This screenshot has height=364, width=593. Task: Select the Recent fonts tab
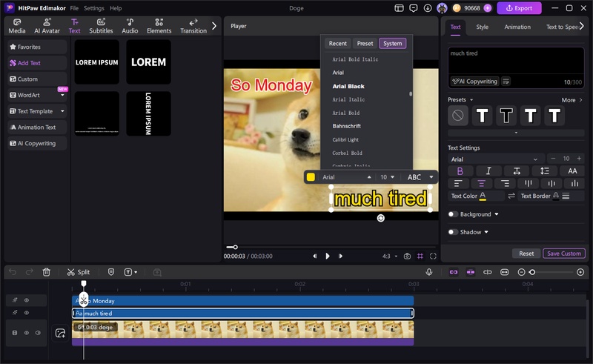338,44
